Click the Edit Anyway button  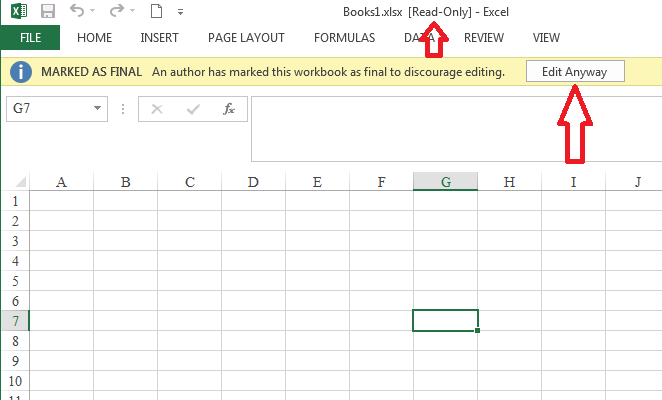point(575,71)
